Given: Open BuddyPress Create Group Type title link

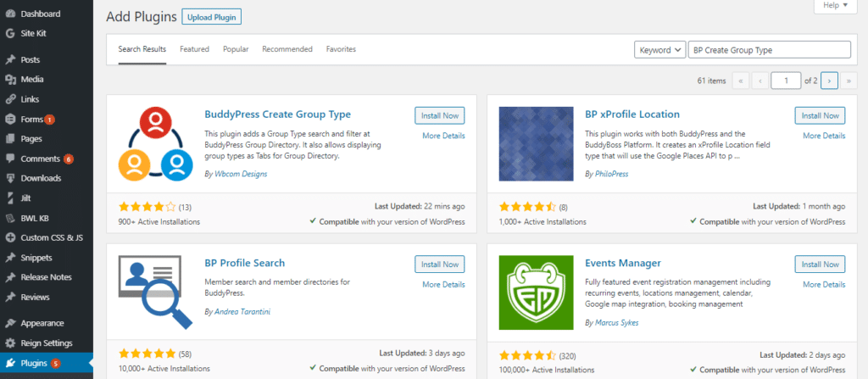Looking at the screenshot, I should pyautogui.click(x=277, y=114).
